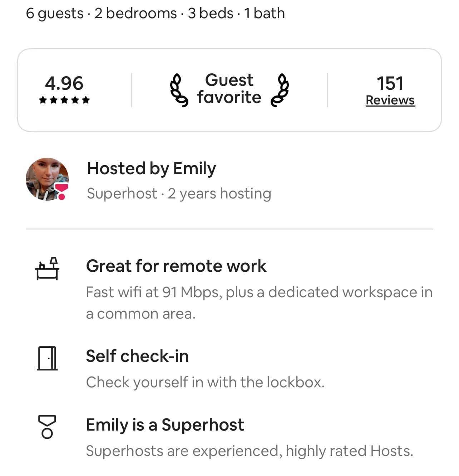This screenshot has width=459, height=476.
Task: Select the Guest favorite label
Action: [x=229, y=89]
